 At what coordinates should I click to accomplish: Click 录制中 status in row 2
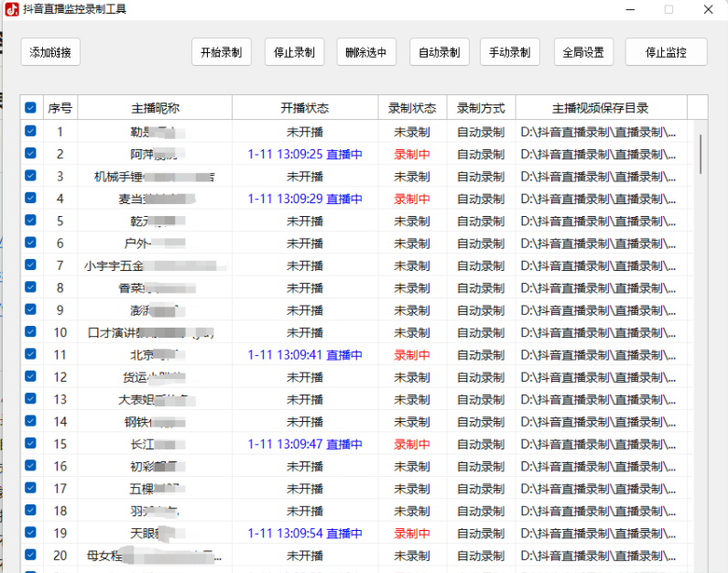(412, 154)
